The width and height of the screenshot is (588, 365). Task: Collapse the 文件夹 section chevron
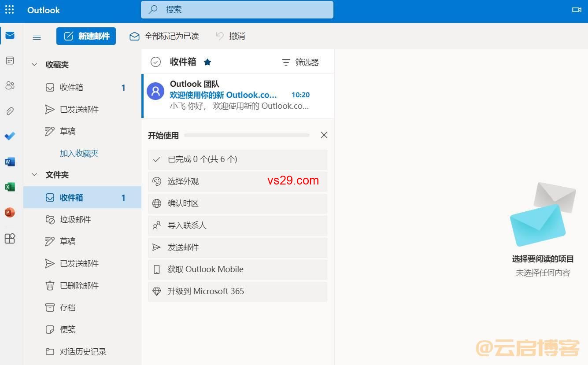point(34,175)
